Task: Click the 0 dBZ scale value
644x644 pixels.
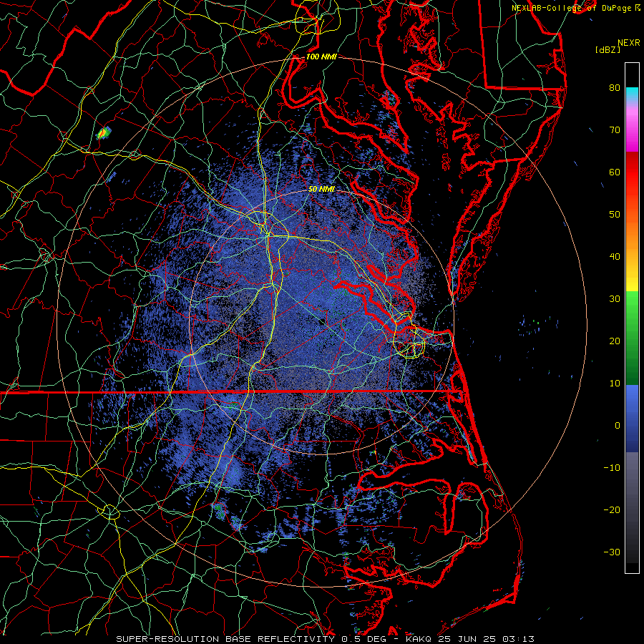Action: tap(618, 426)
